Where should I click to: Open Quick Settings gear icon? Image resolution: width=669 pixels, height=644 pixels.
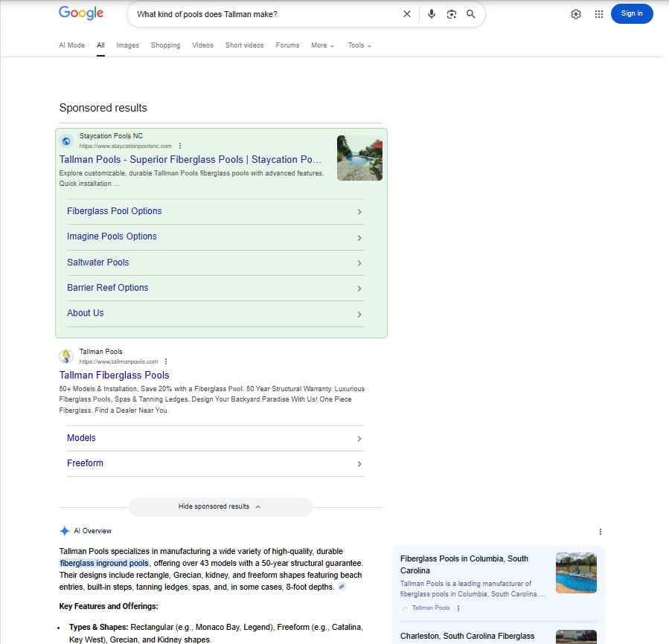[575, 14]
